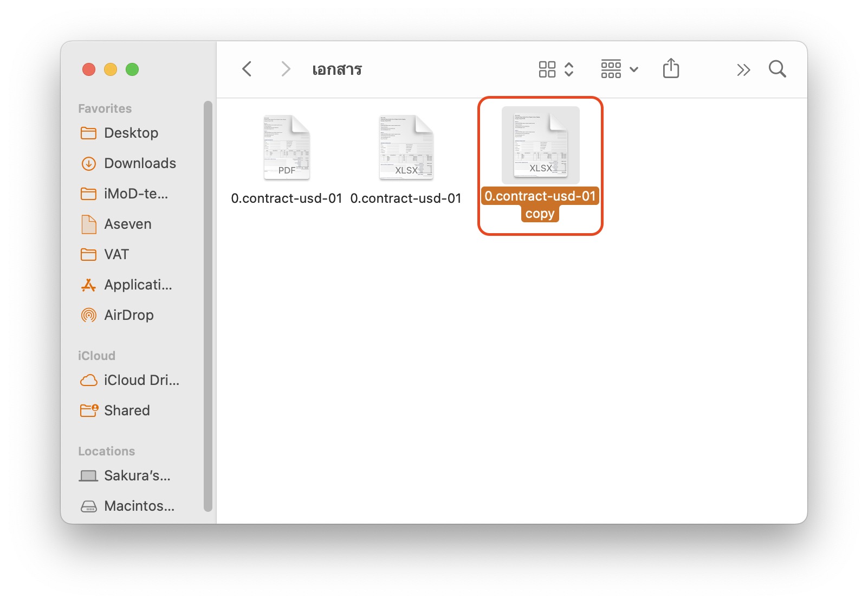The image size is (868, 604).
Task: Open the group-by dropdown in toolbar
Action: 619,69
